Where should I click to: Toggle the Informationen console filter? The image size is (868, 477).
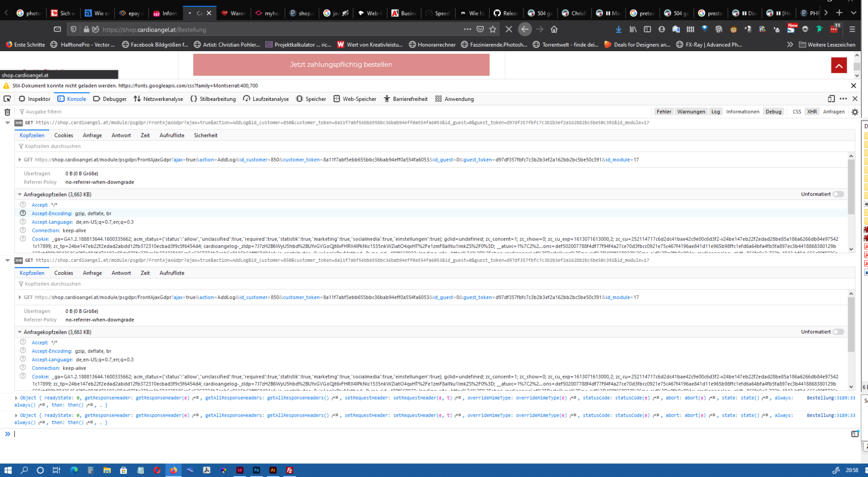[x=742, y=112]
